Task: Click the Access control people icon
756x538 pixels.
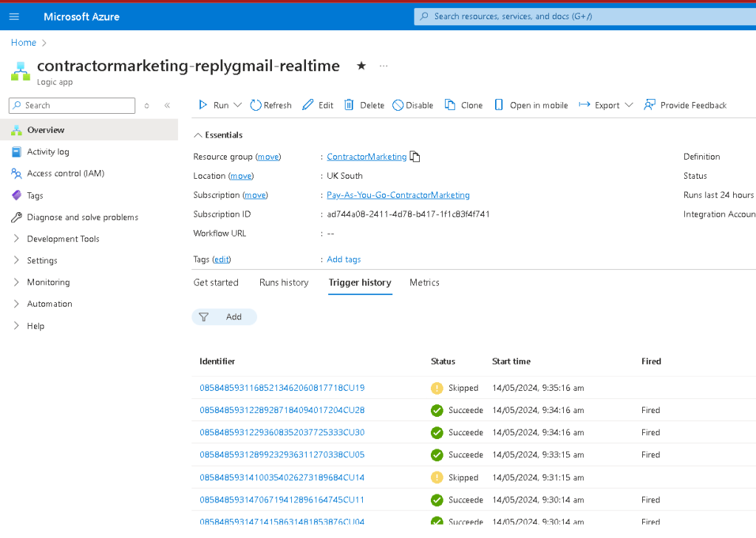Action: click(x=16, y=174)
